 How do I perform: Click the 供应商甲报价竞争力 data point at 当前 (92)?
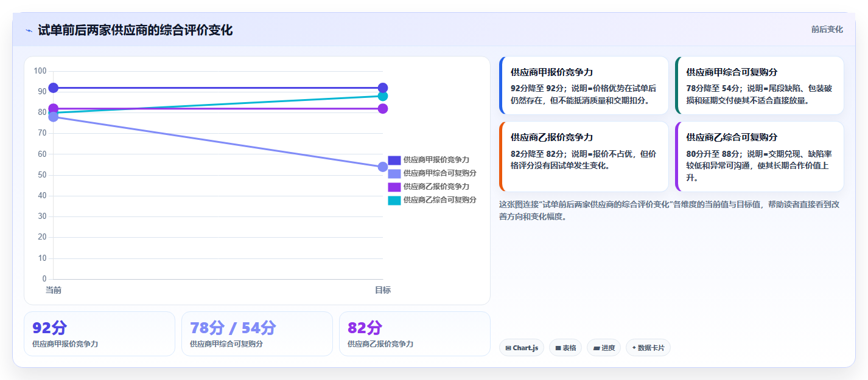point(54,88)
